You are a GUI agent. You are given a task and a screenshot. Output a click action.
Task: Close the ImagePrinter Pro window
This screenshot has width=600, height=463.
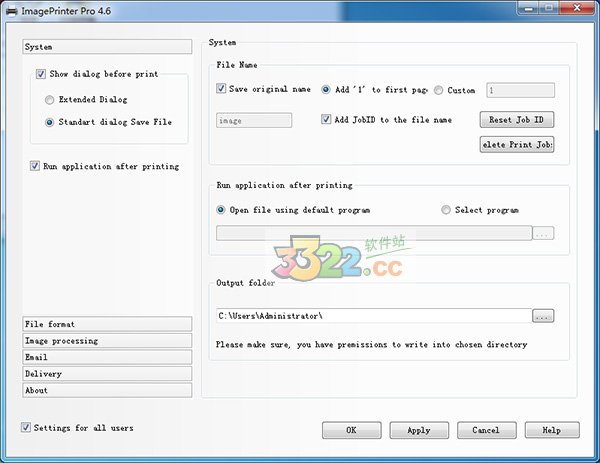[x=577, y=8]
